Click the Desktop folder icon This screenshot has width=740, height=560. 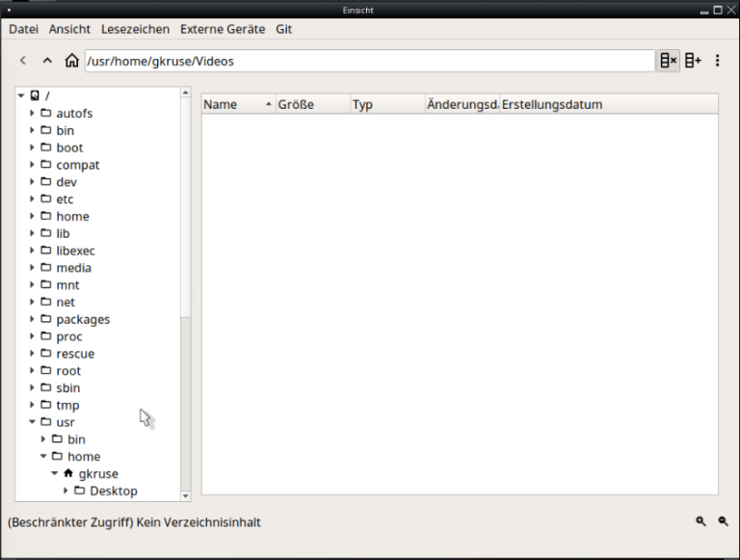(x=80, y=491)
